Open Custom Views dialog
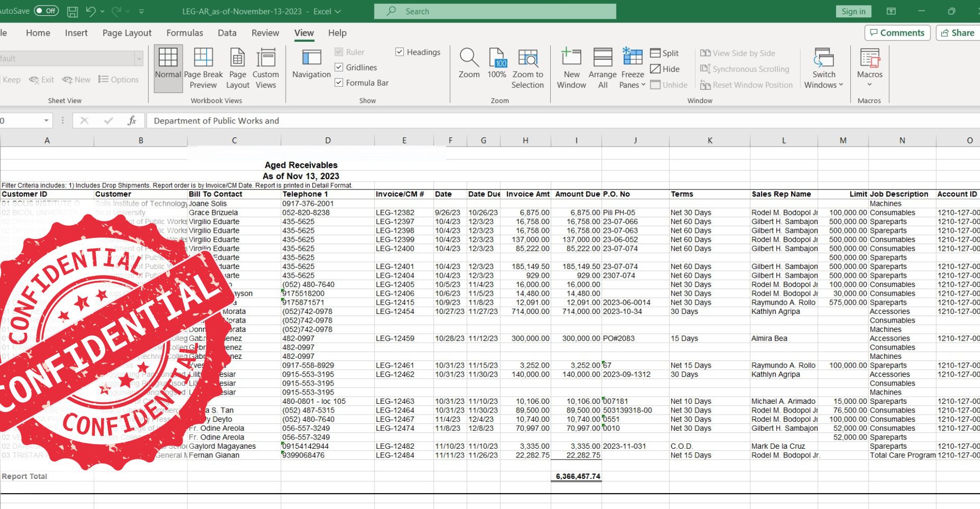The height and width of the screenshot is (509, 980). (265, 68)
